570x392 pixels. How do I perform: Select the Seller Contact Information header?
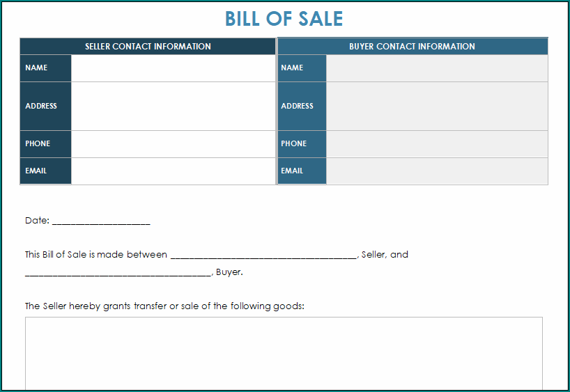148,46
